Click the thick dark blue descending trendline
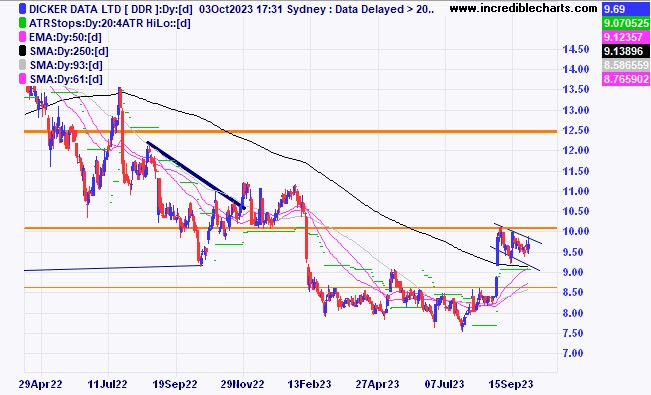Screen dimensions: 651x395 point(196,175)
